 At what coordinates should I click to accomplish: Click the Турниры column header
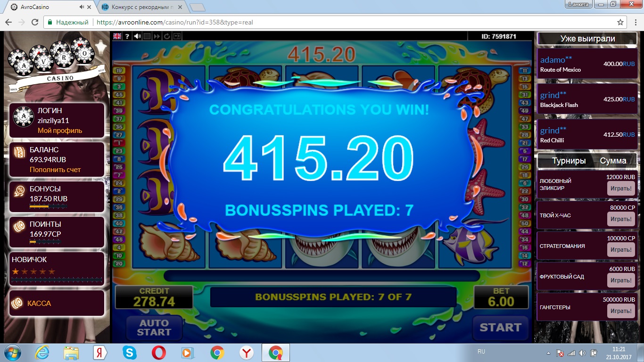[x=569, y=161]
